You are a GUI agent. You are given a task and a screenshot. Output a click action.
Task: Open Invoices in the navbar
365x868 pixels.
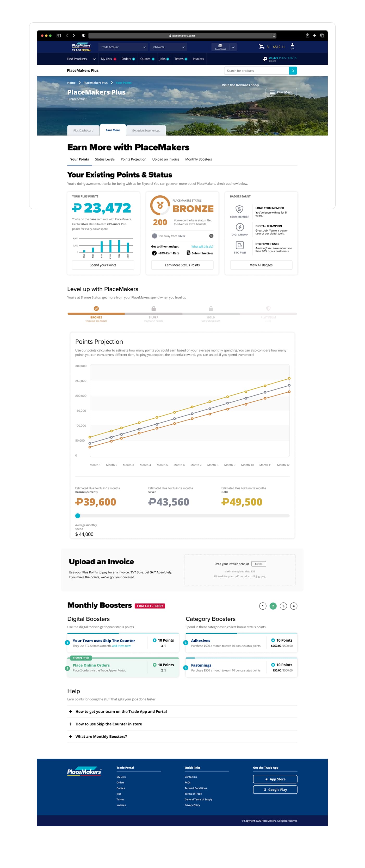(198, 59)
